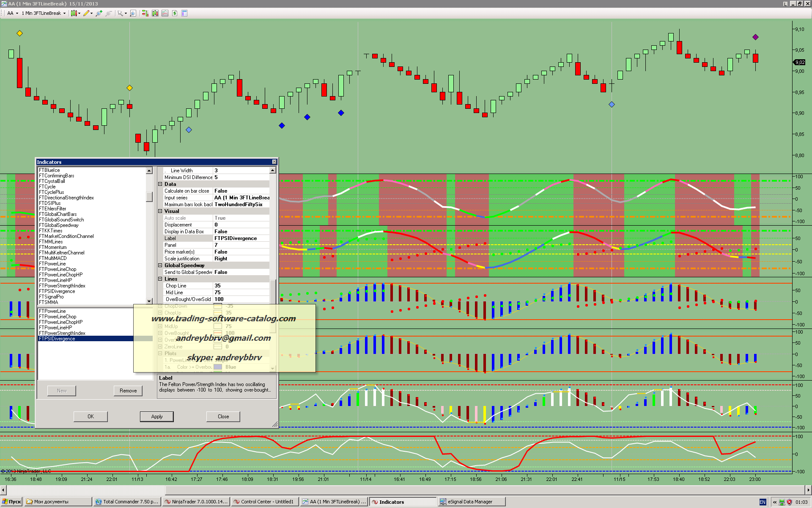
Task: Select FTPSIDivergence in applied indicators list
Action: (57, 339)
